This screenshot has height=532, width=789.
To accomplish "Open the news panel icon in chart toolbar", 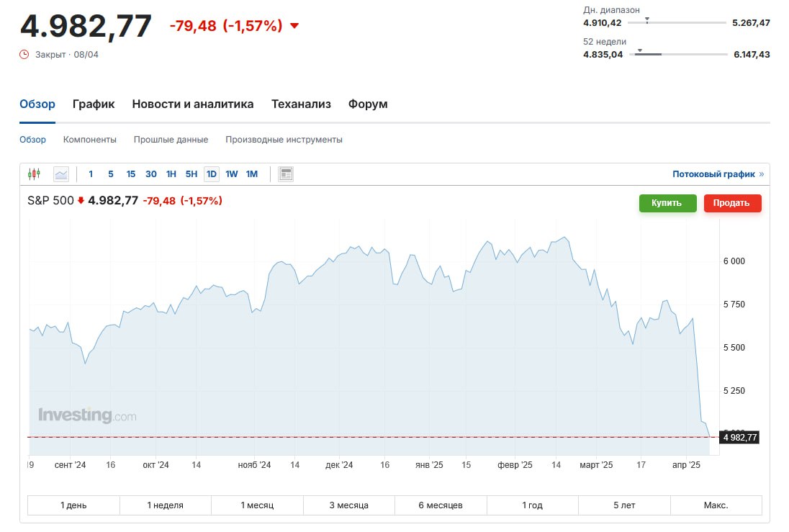I will point(286,174).
